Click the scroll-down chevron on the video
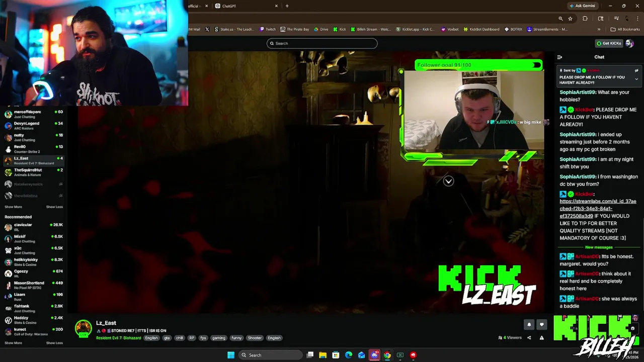 click(448, 181)
